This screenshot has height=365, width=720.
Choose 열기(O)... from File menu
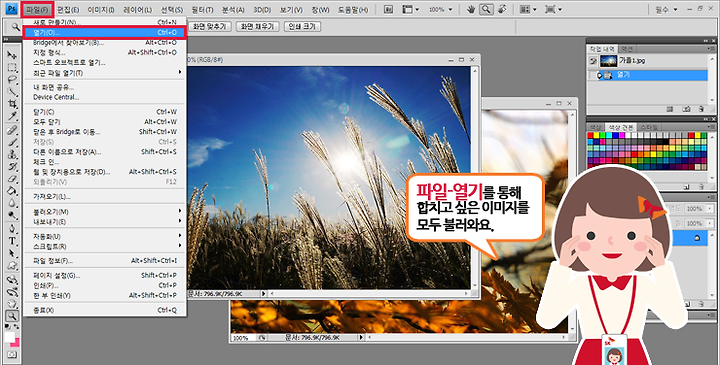pos(105,33)
